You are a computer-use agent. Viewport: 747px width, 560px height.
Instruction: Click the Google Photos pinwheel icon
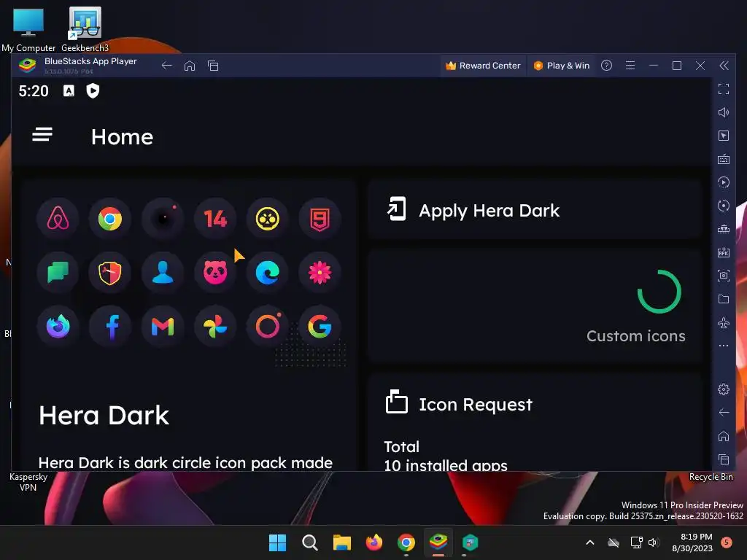215,327
